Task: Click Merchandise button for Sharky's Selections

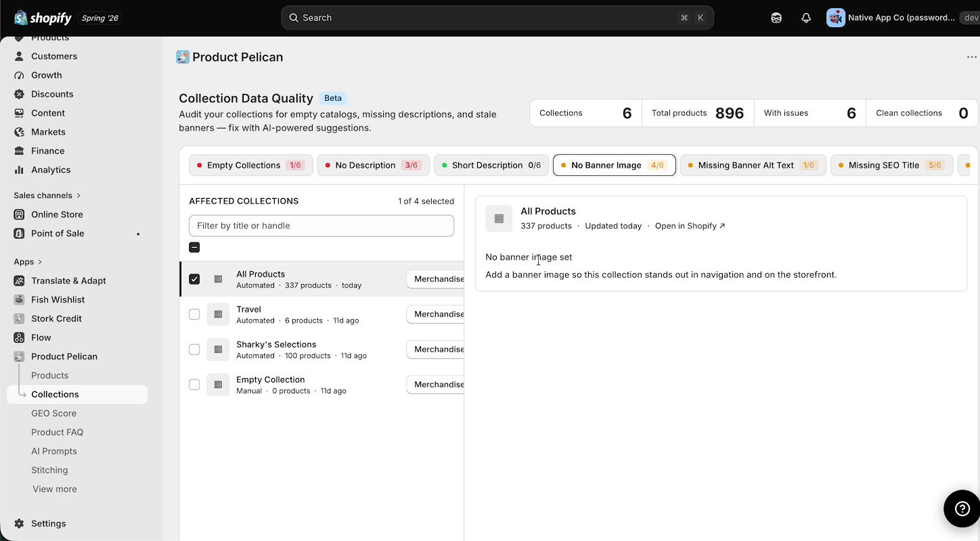Action: (x=438, y=350)
